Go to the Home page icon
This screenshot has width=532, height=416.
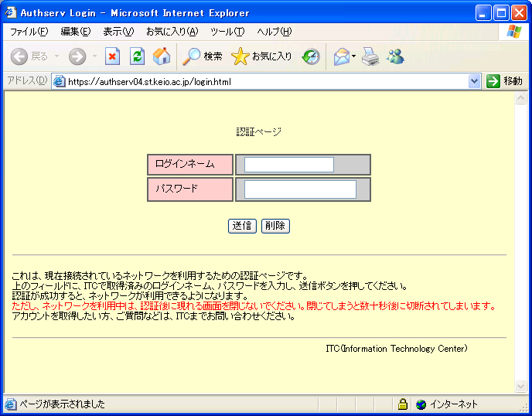click(x=162, y=56)
